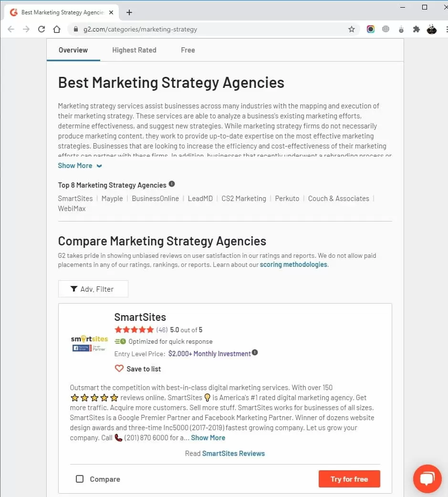This screenshot has width=448, height=497.
Task: Switch to the Highest Rated tab
Action: (134, 50)
